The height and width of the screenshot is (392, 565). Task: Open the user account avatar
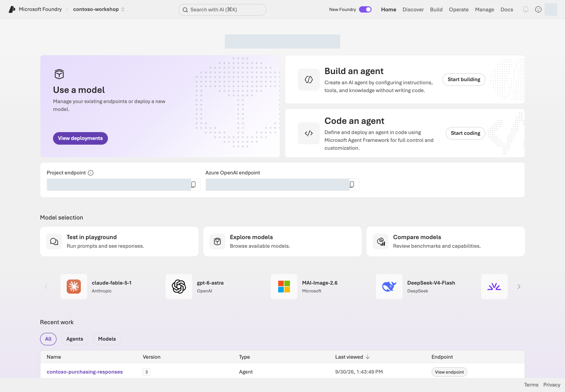[551, 9]
